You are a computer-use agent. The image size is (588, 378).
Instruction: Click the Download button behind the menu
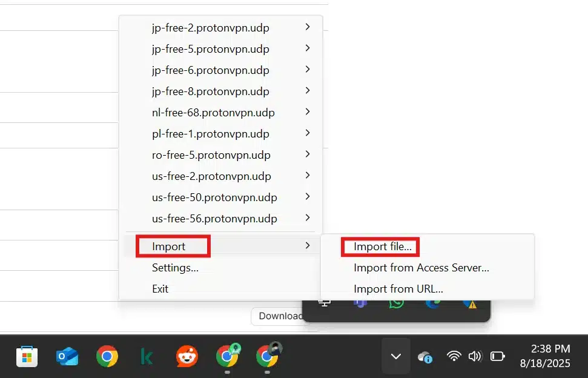pos(279,316)
